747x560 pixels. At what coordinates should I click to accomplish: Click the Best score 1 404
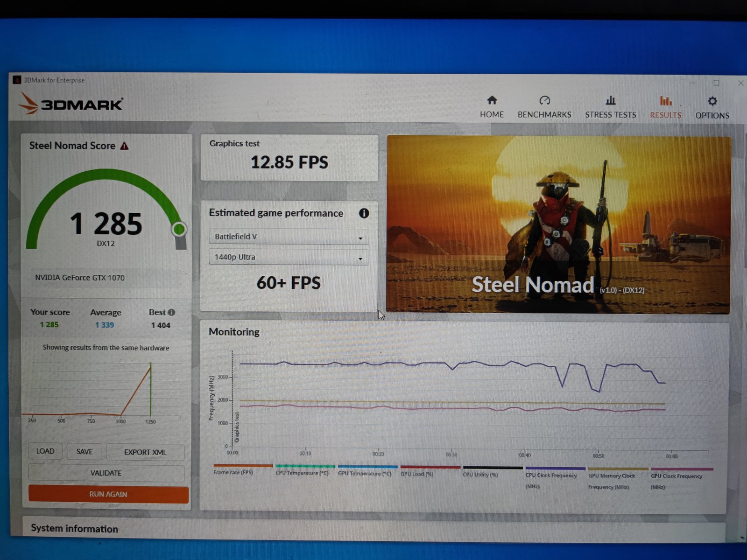coord(161,325)
